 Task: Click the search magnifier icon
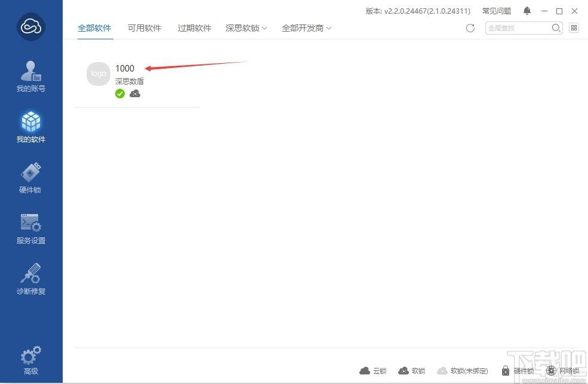click(x=556, y=28)
